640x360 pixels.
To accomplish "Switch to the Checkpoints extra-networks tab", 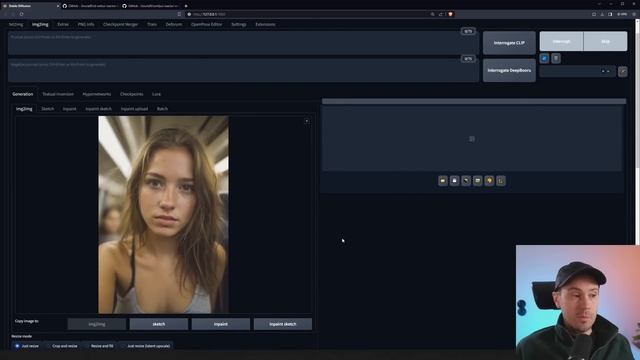I will pyautogui.click(x=131, y=94).
